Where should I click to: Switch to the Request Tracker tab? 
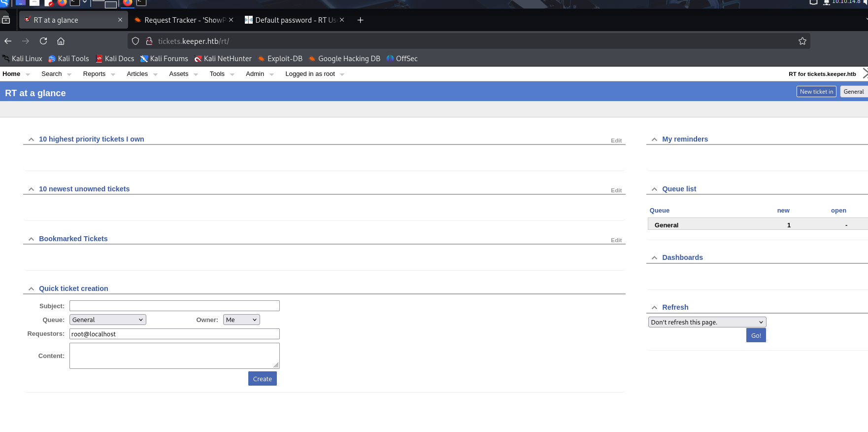180,20
